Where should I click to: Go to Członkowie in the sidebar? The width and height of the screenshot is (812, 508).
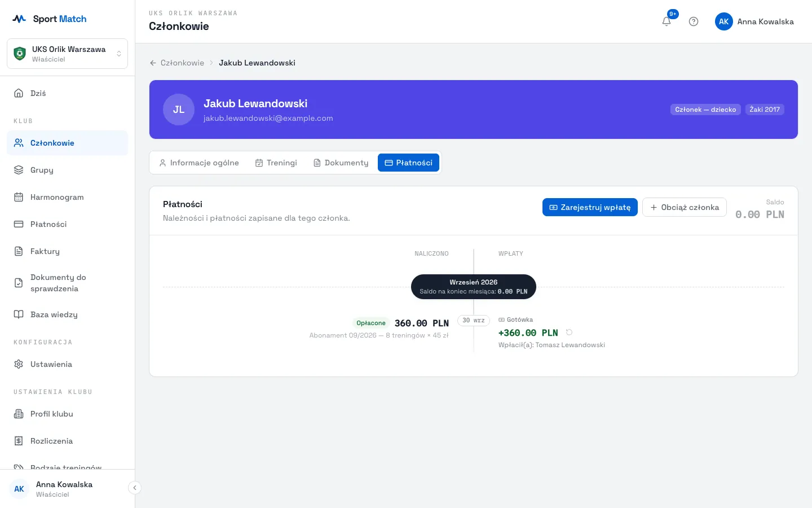68,143
